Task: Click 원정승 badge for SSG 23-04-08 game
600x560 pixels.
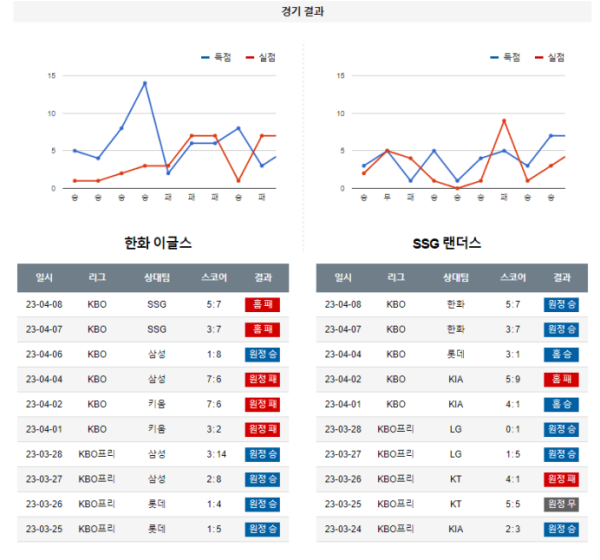Action: pyautogui.click(x=561, y=305)
